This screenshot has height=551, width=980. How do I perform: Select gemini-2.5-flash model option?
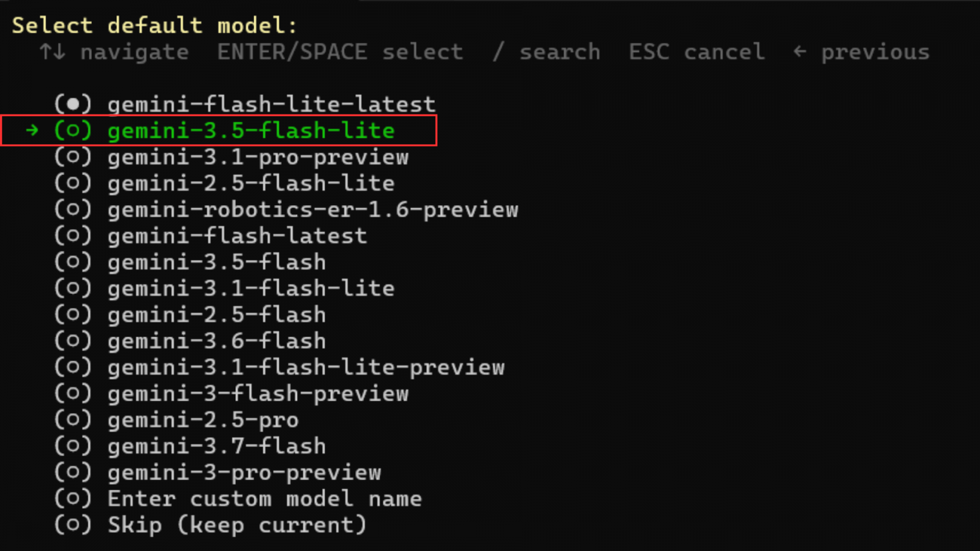point(190,315)
